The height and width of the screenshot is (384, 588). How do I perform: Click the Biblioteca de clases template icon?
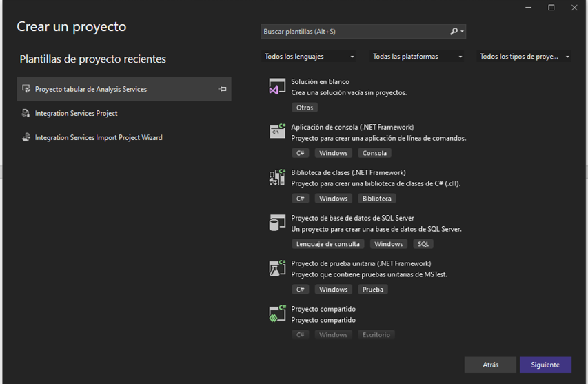(x=277, y=177)
